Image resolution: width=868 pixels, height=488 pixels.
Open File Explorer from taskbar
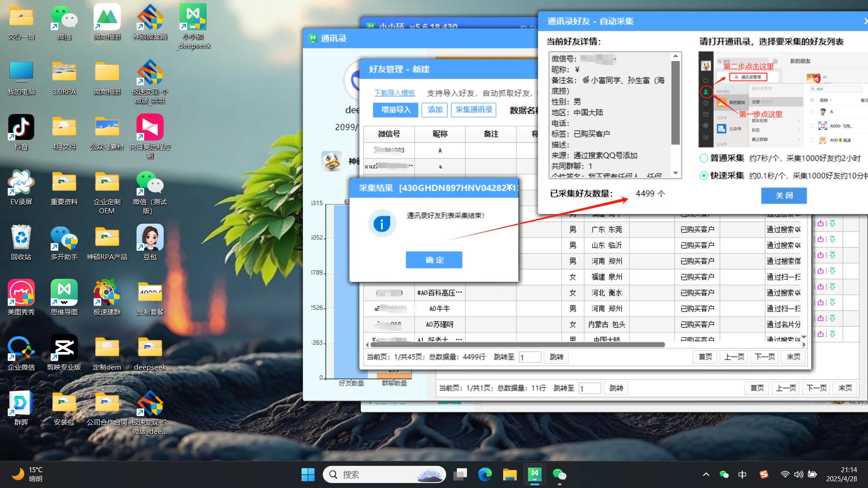509,474
